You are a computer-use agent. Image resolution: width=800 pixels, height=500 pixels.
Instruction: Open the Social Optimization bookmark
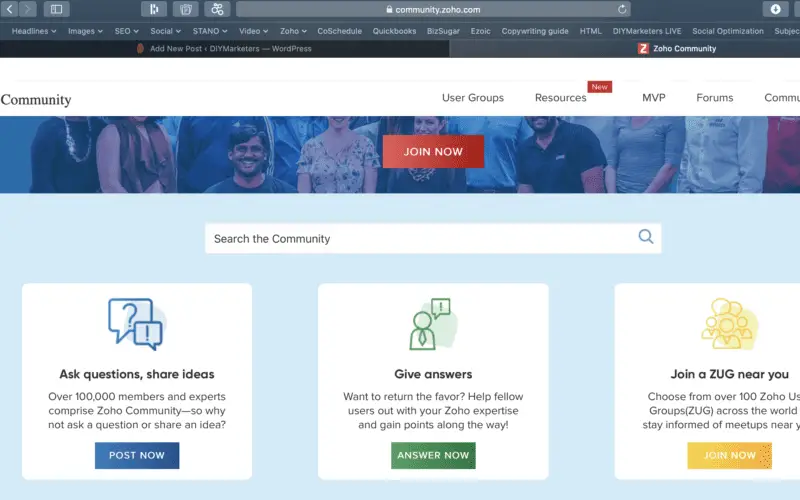click(x=728, y=31)
